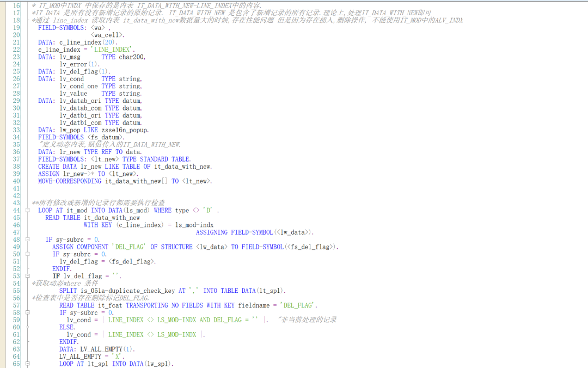Click the trailing comment on line 59
This screenshot has width=588, height=368.
point(307,320)
